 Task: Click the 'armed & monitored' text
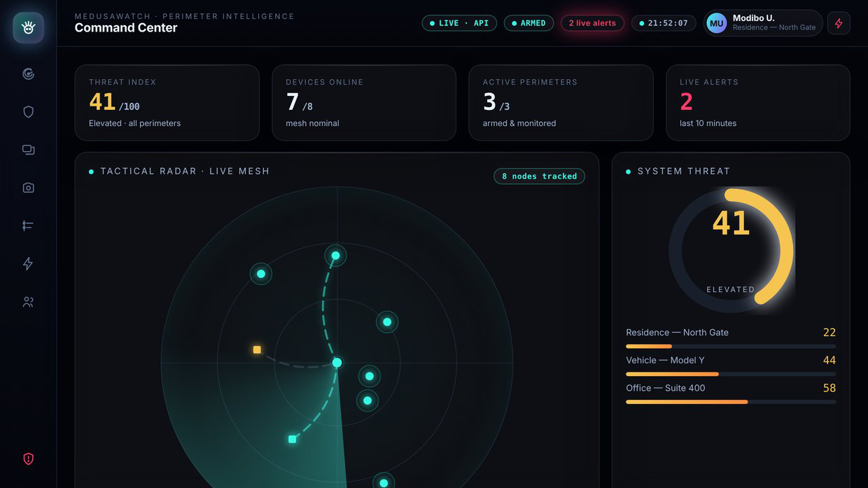pyautogui.click(x=519, y=123)
